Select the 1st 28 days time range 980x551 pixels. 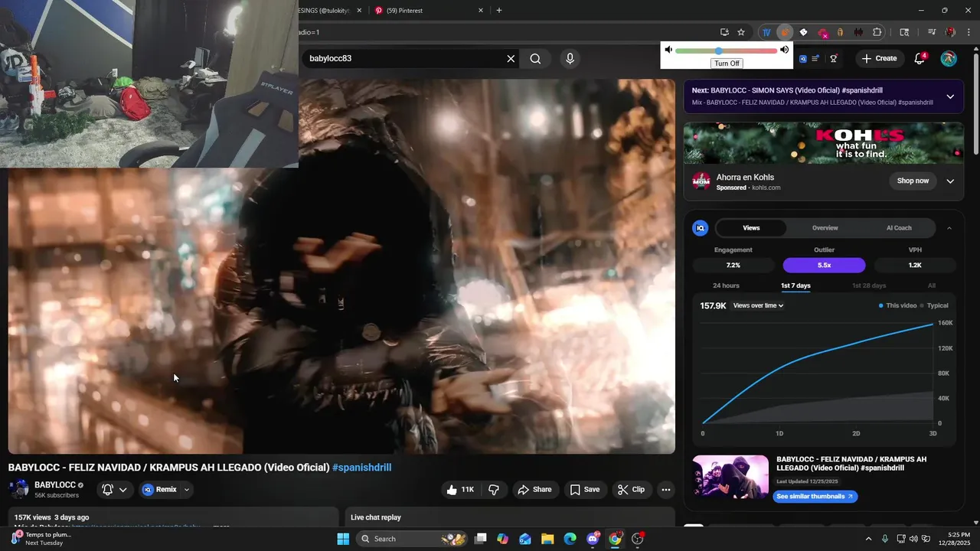click(869, 285)
